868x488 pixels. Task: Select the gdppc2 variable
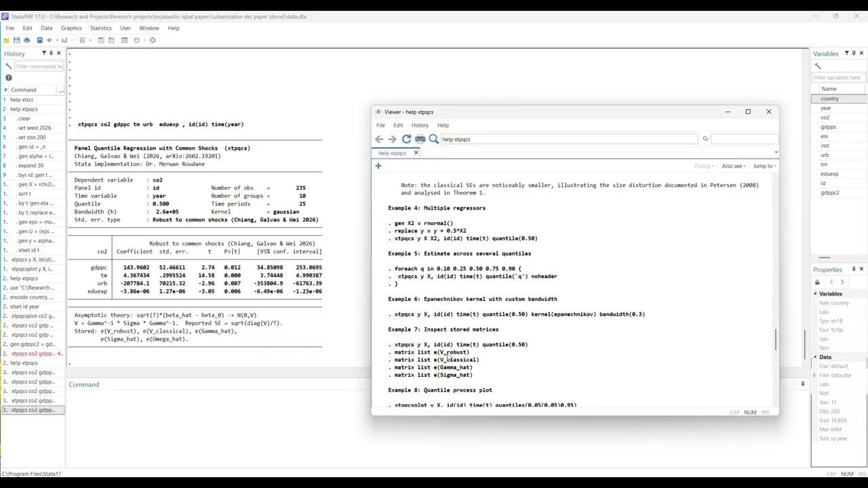pos(838,193)
